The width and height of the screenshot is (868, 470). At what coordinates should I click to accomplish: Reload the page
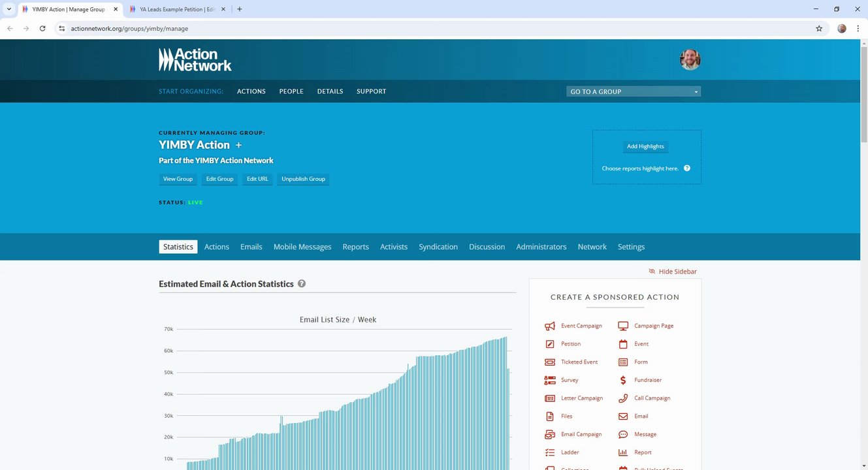point(42,29)
